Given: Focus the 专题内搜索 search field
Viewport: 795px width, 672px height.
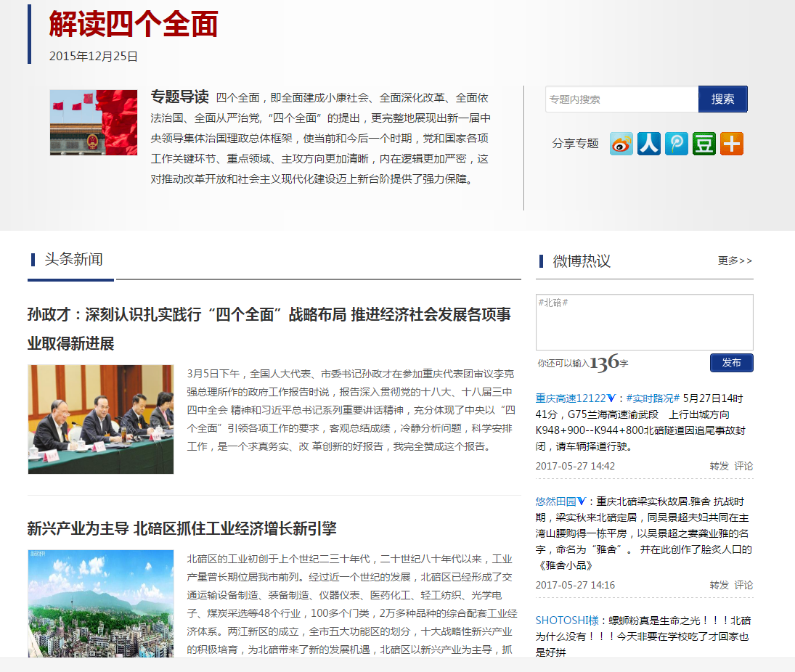Looking at the screenshot, I should point(622,99).
